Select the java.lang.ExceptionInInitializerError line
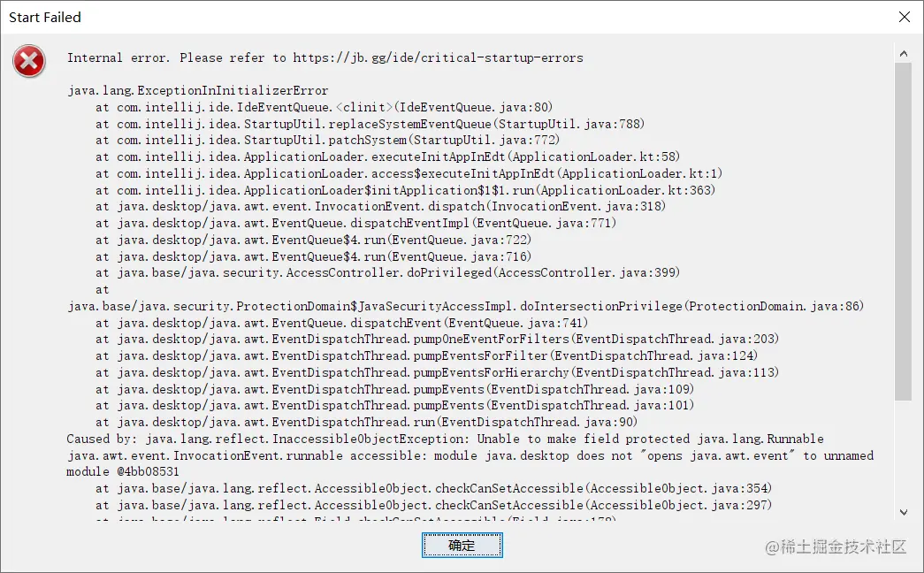Image resolution: width=924 pixels, height=573 pixels. pyautogui.click(x=198, y=91)
